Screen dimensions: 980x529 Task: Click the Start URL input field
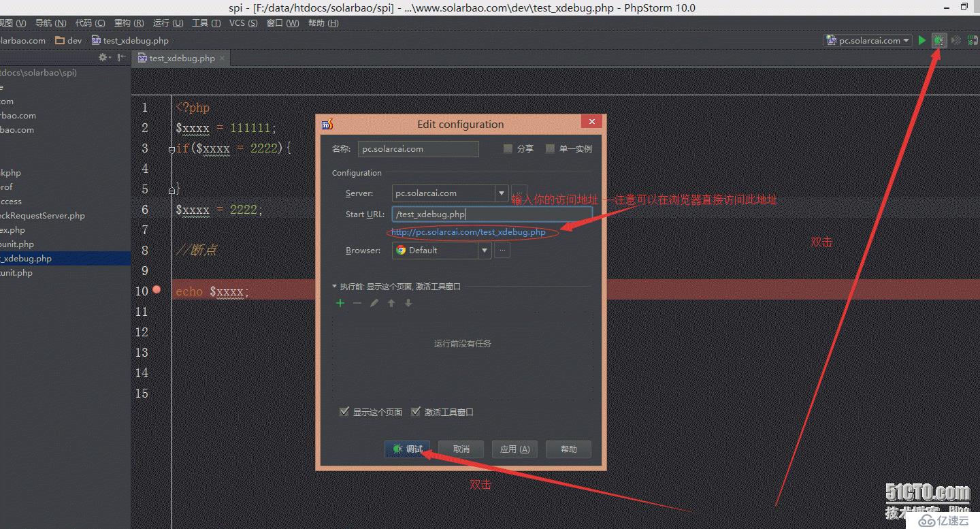pyautogui.click(x=492, y=214)
